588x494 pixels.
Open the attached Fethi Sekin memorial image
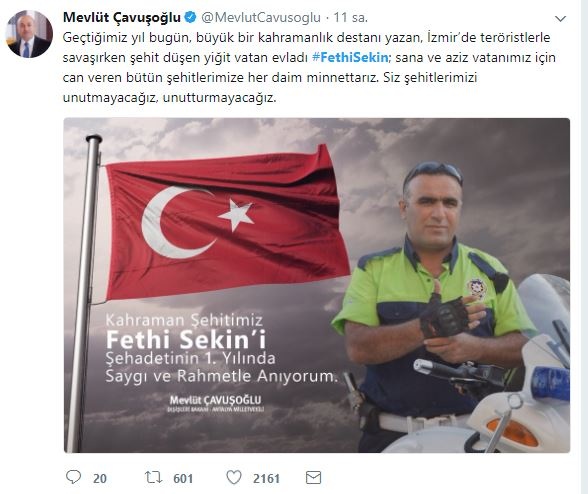pyautogui.click(x=317, y=285)
